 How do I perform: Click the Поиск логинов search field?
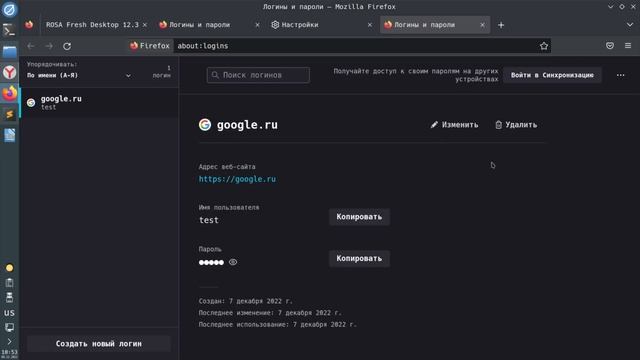coord(258,75)
